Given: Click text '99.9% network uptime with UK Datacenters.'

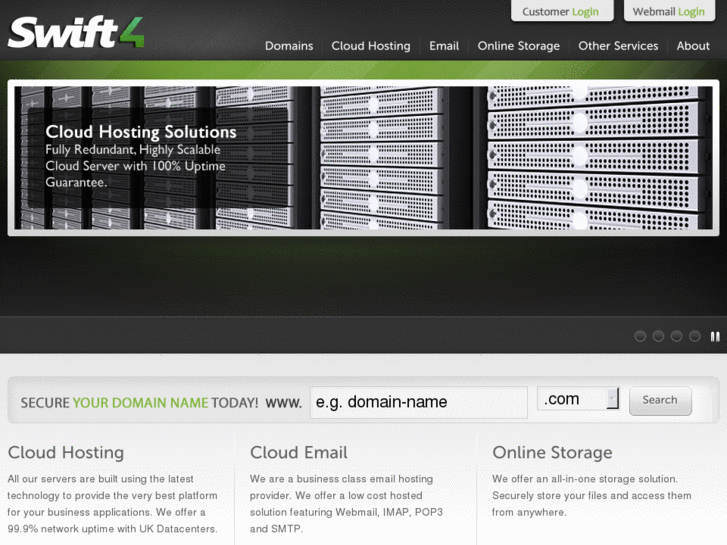Looking at the screenshot, I should (113, 529).
